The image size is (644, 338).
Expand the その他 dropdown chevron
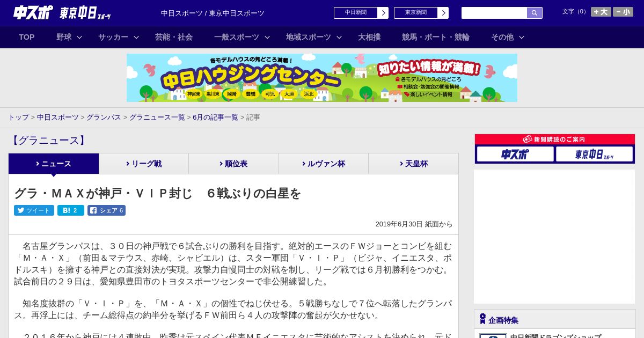[522, 37]
